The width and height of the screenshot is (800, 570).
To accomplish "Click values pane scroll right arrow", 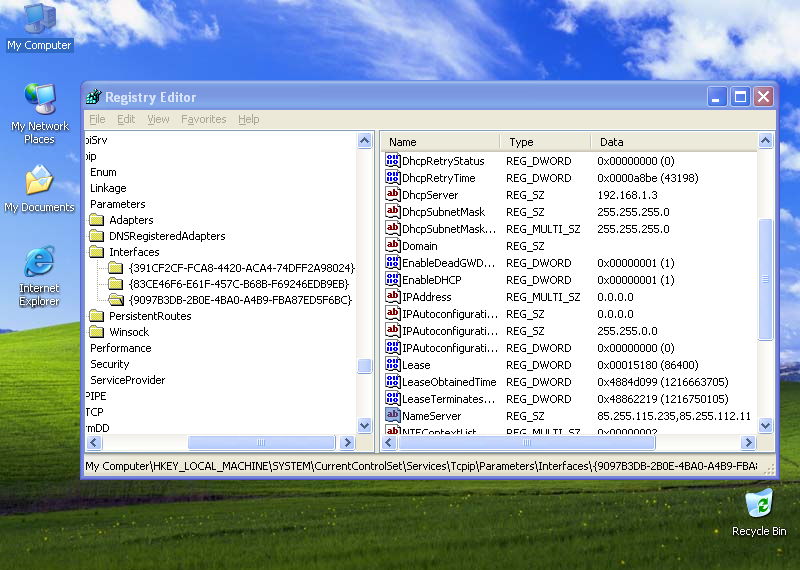I will click(x=748, y=442).
